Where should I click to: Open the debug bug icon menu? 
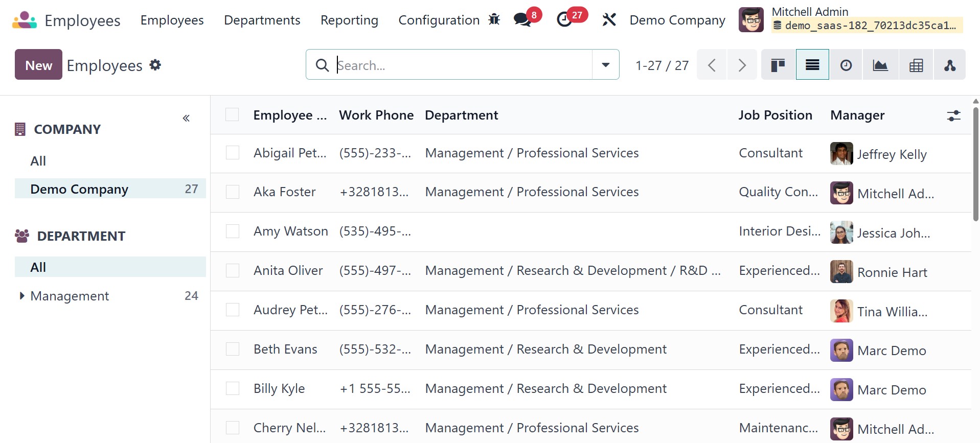(x=494, y=19)
